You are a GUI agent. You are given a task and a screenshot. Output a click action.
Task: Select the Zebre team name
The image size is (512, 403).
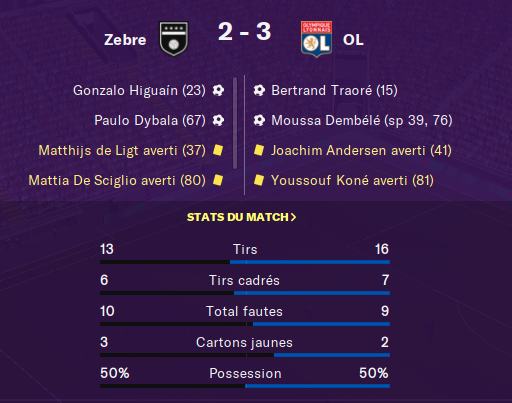pyautogui.click(x=125, y=40)
